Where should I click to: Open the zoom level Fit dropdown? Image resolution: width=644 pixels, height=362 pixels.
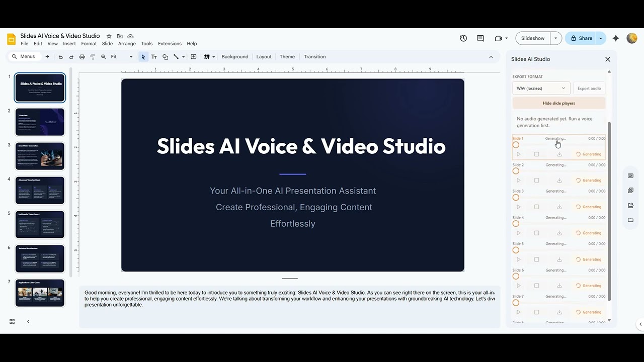click(x=122, y=57)
